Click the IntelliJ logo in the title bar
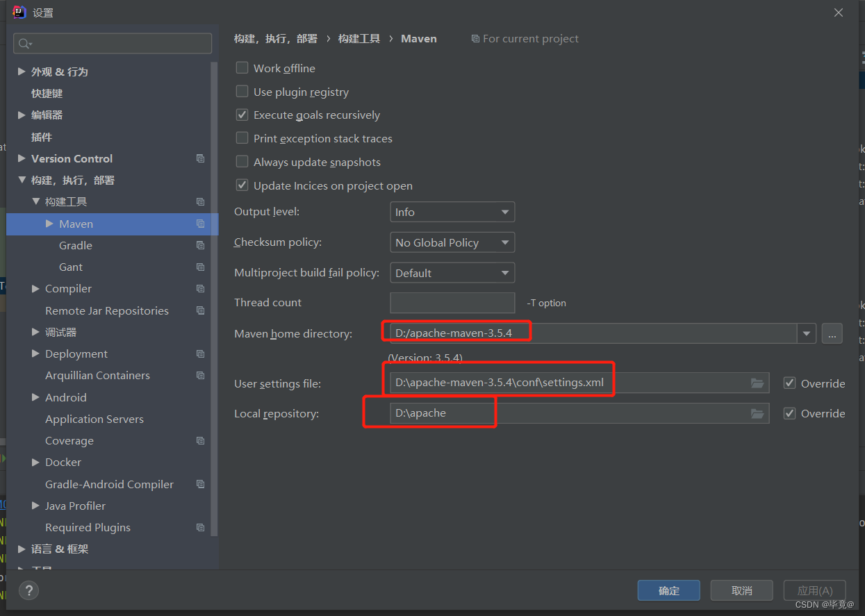865x616 pixels. coord(19,12)
